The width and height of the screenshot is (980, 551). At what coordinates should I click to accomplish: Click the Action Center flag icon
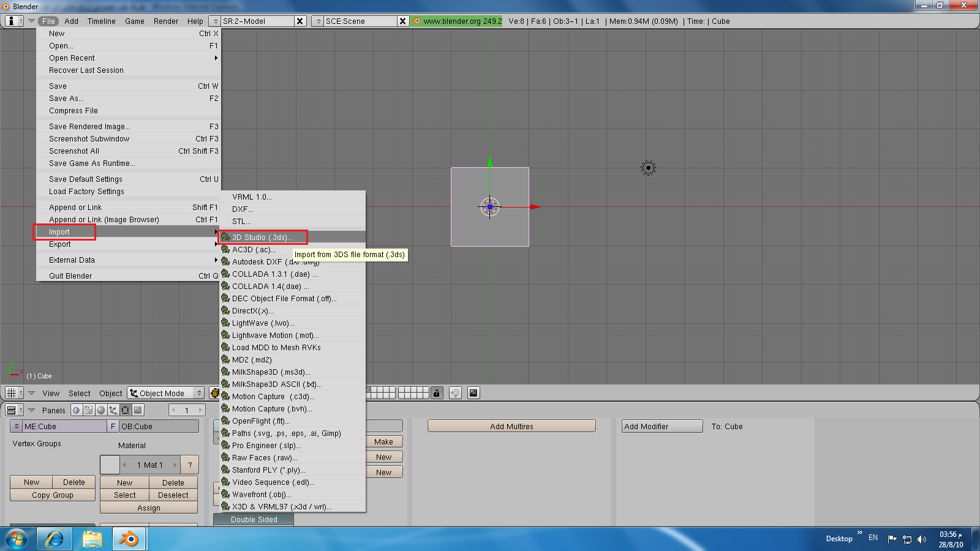click(x=892, y=539)
